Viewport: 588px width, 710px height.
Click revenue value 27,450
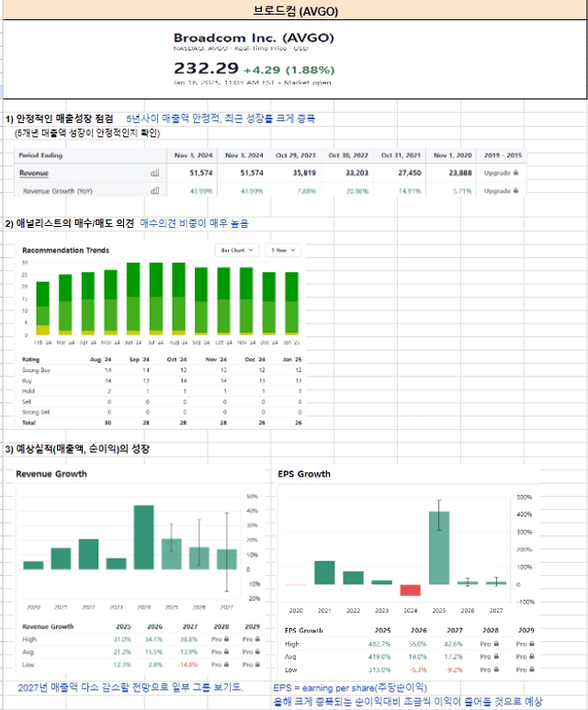point(410,173)
